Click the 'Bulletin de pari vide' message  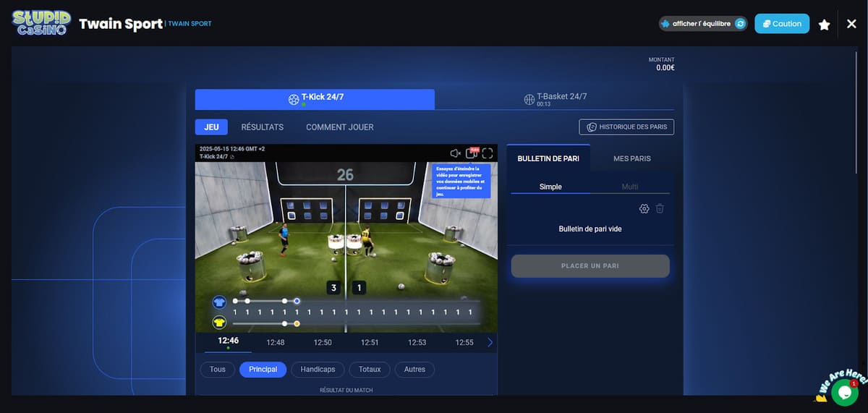pyautogui.click(x=590, y=229)
